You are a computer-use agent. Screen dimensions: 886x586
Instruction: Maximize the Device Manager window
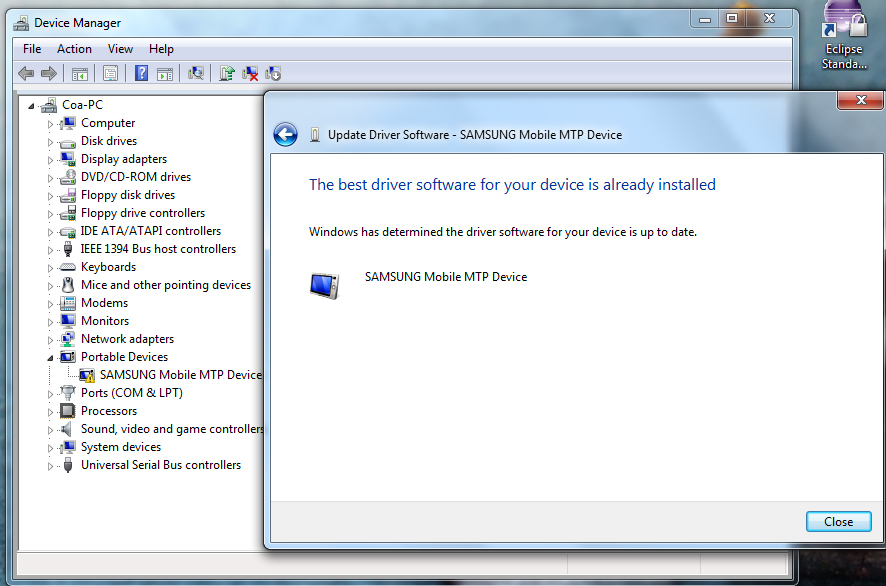click(732, 19)
